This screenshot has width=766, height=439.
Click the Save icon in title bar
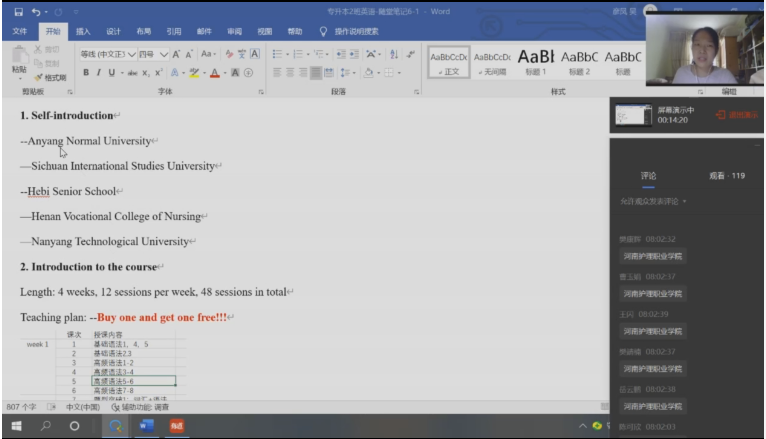pyautogui.click(x=18, y=12)
